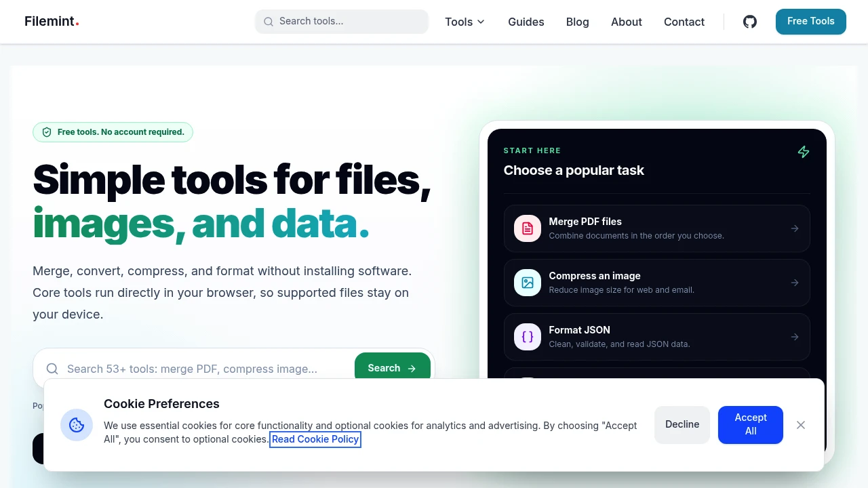Open the Compress an image task

(657, 283)
